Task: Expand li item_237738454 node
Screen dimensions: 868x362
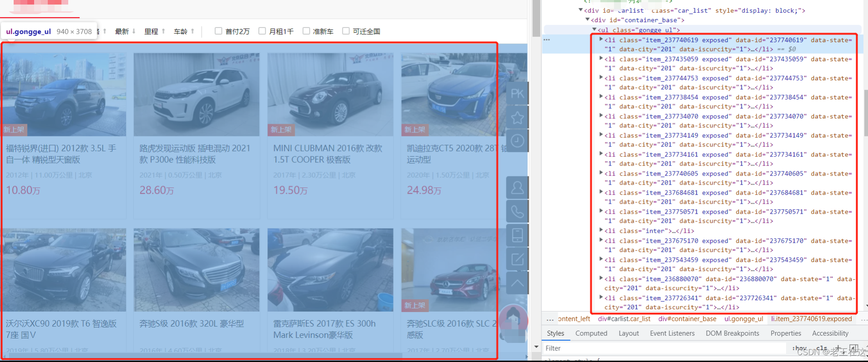Action: pos(601,97)
